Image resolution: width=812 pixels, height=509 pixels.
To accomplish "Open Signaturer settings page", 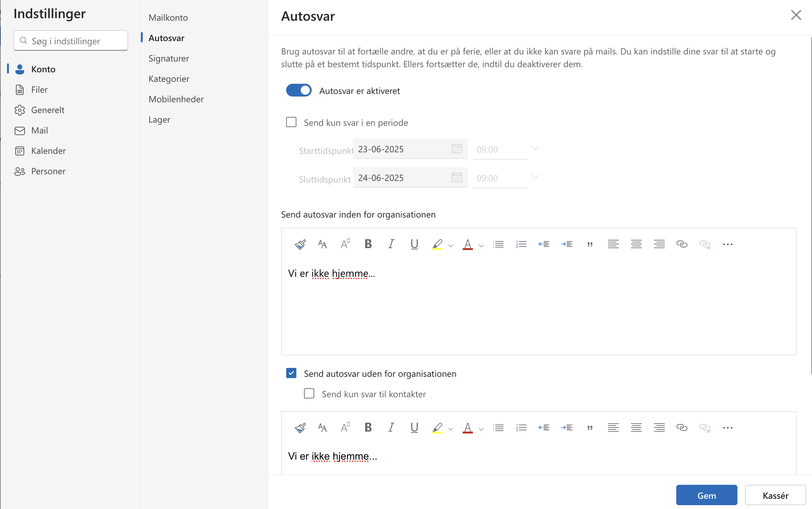I will 169,58.
